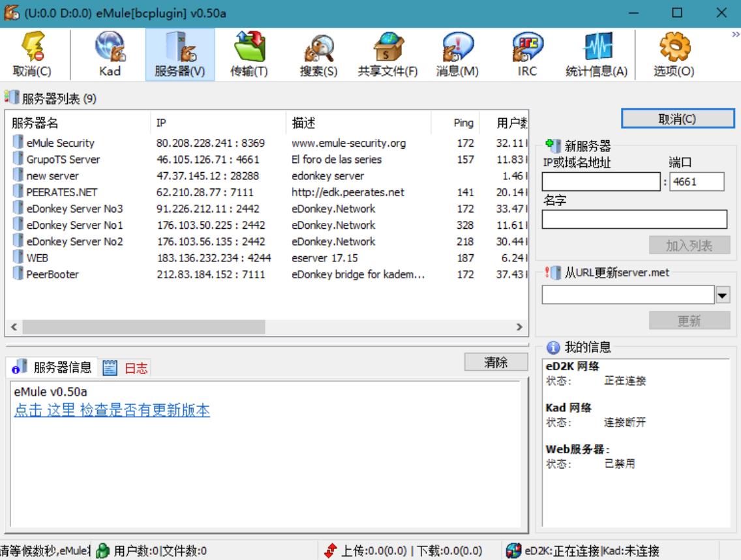
Task: Click the My Info (我的信息) icon
Action: 553,347
